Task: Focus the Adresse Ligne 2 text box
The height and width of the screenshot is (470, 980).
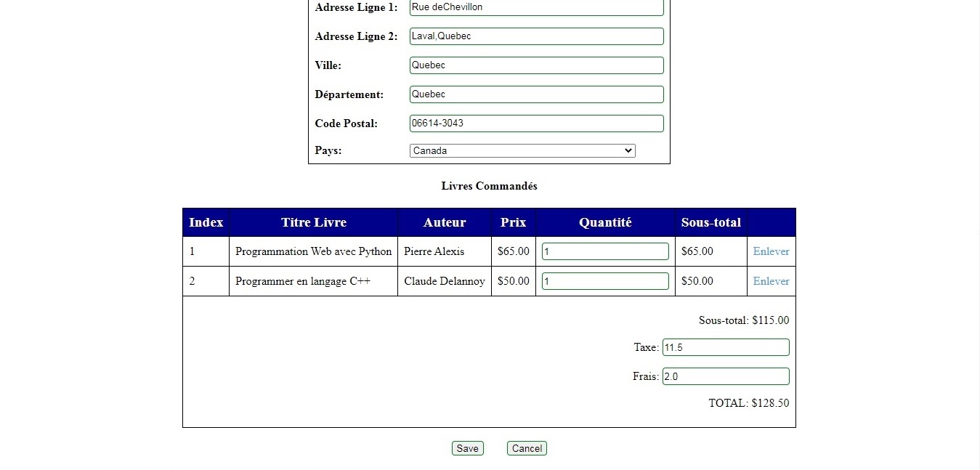Action: pyautogui.click(x=536, y=36)
